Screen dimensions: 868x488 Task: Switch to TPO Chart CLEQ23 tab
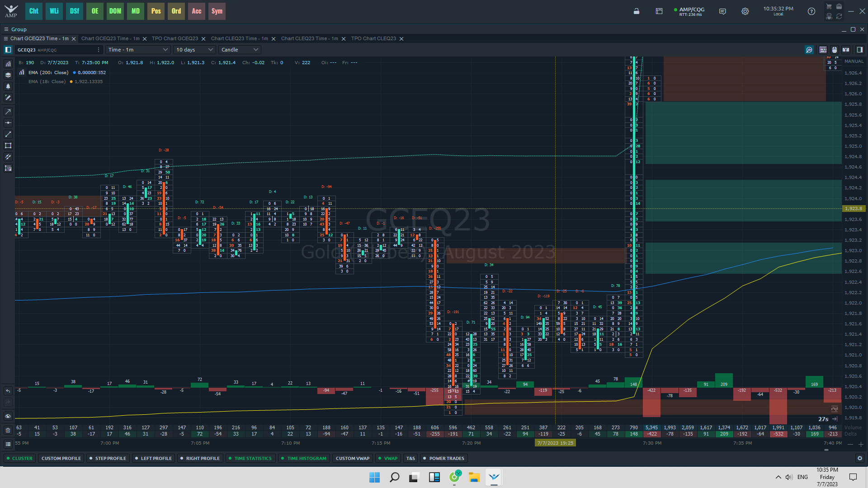point(373,38)
